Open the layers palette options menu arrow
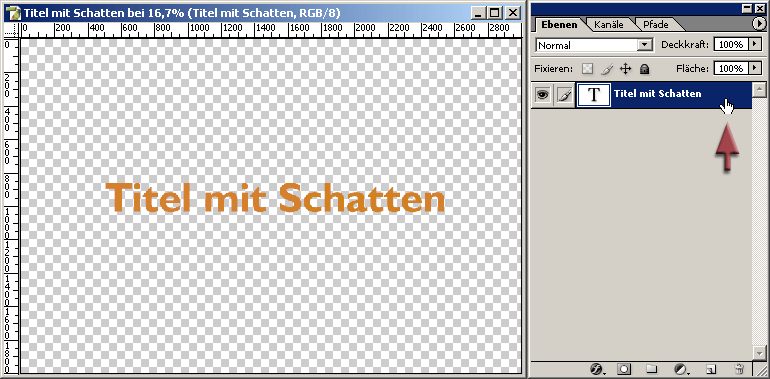770x379 pixels. tap(759, 23)
